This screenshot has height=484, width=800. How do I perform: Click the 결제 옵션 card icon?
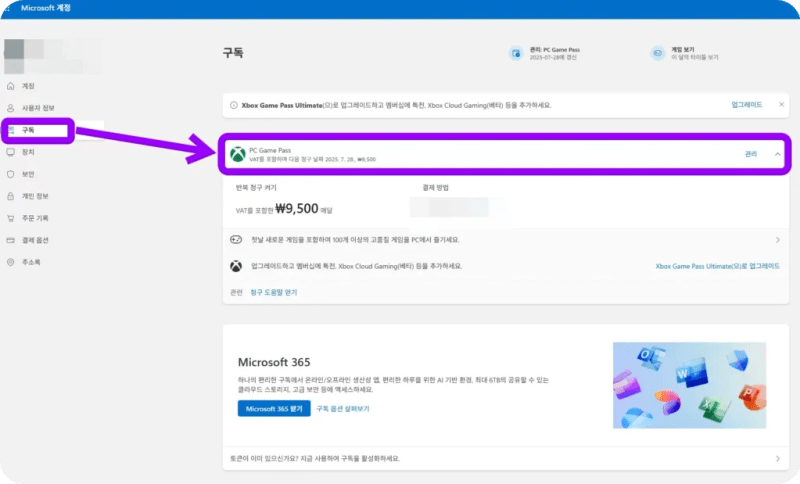point(10,240)
